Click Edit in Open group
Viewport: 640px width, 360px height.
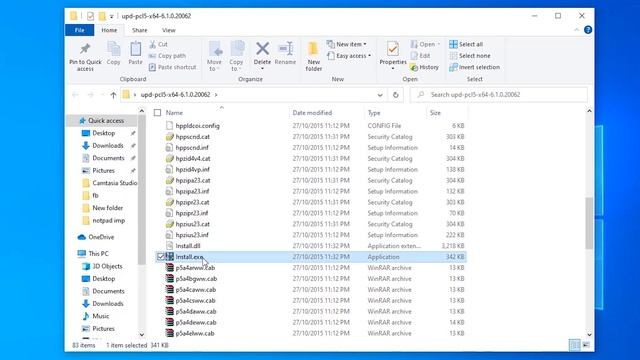tap(420, 56)
